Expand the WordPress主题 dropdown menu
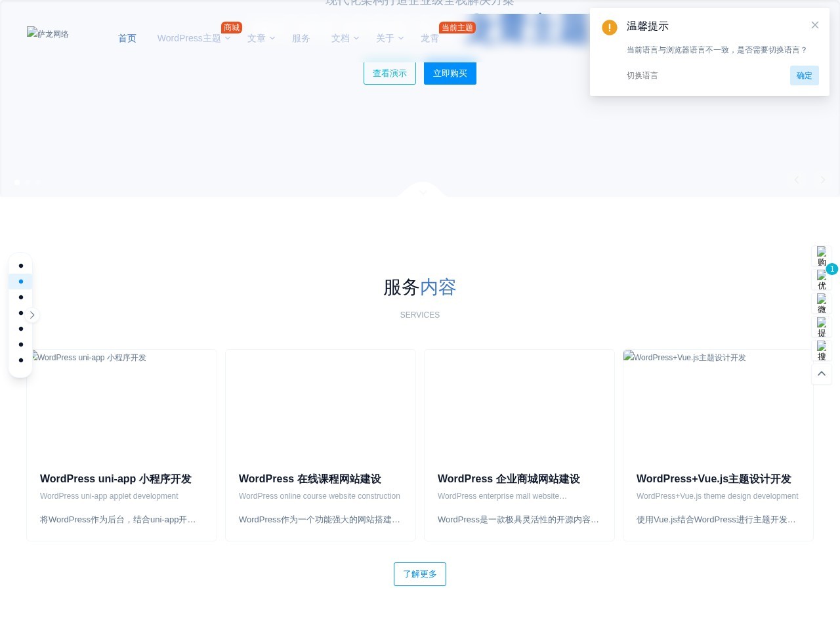840x630 pixels. pyautogui.click(x=194, y=38)
